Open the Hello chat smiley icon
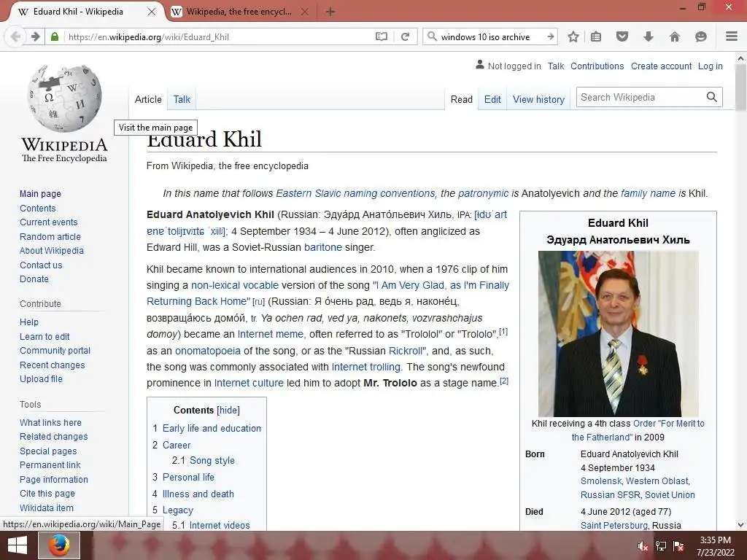The image size is (747, 560). coord(701,36)
